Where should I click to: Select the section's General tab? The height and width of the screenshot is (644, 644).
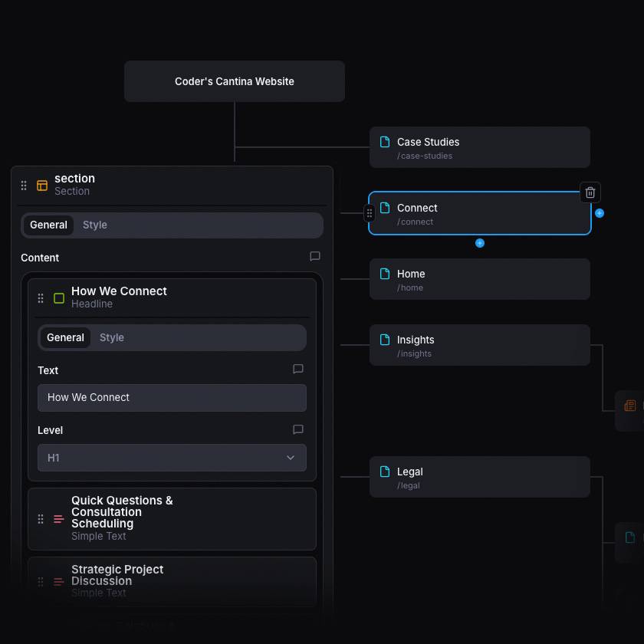pos(48,225)
